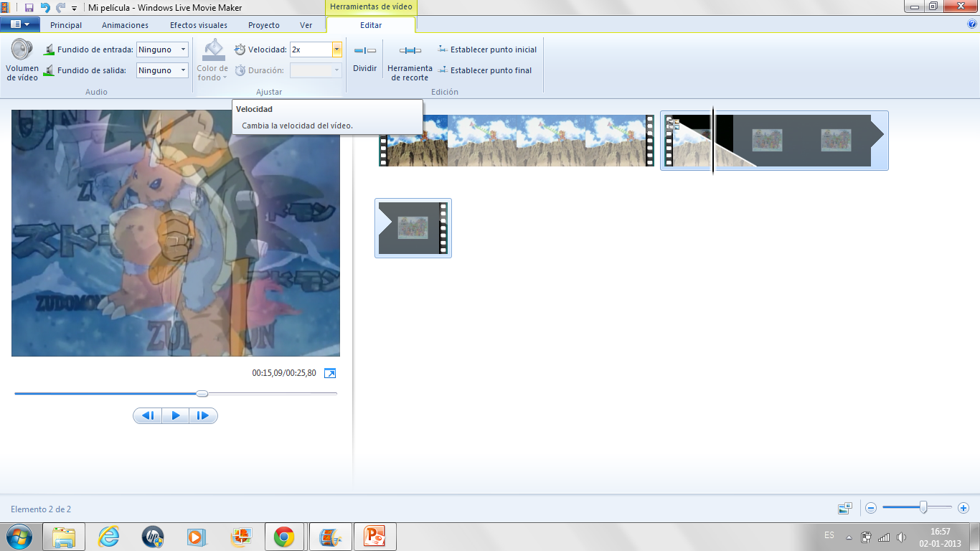
Task: Go to the Efectos visuales tab
Action: (x=199, y=25)
